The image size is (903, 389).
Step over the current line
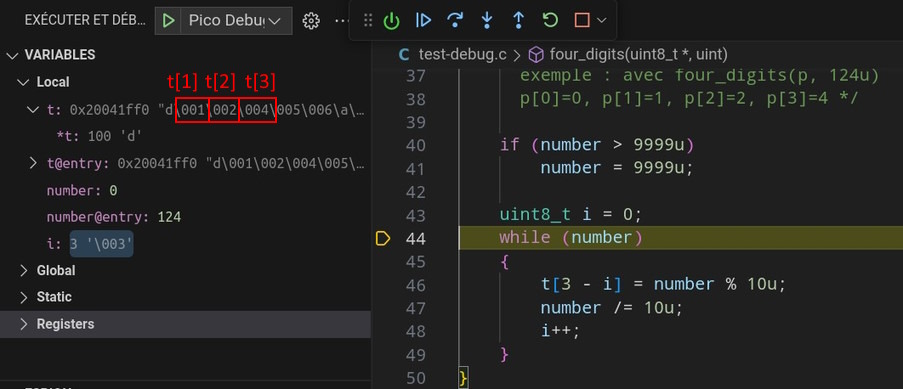455,21
